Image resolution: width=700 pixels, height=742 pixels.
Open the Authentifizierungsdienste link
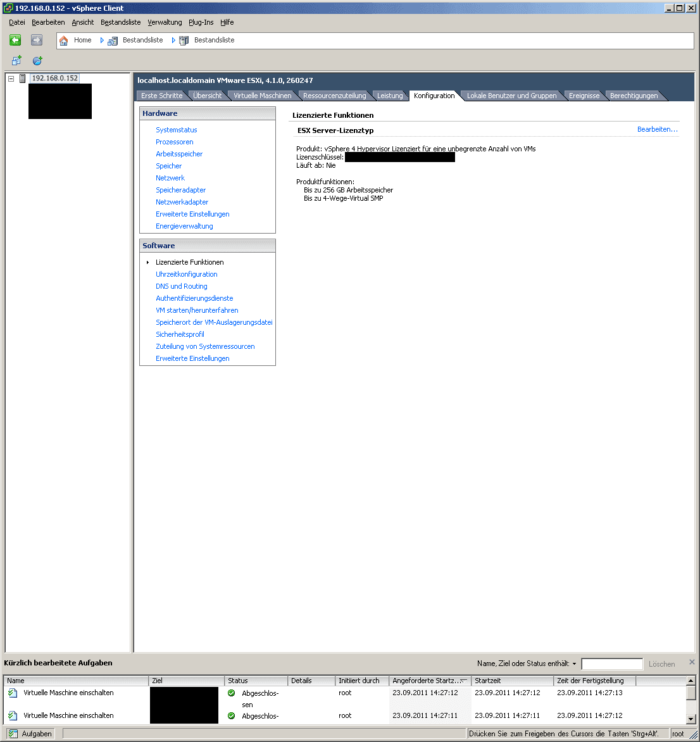194,299
